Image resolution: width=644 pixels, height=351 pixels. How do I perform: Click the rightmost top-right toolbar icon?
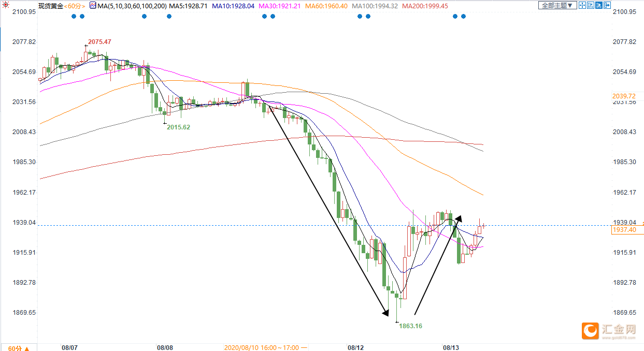click(x=607, y=6)
